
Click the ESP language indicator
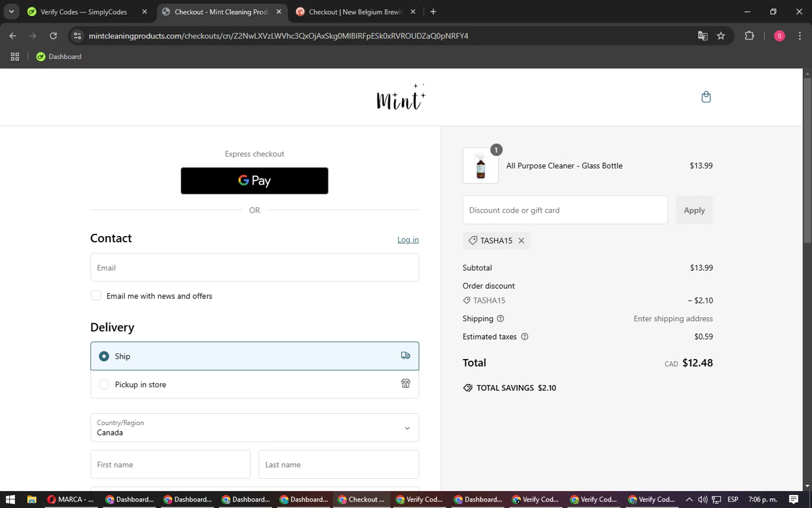[x=733, y=499]
